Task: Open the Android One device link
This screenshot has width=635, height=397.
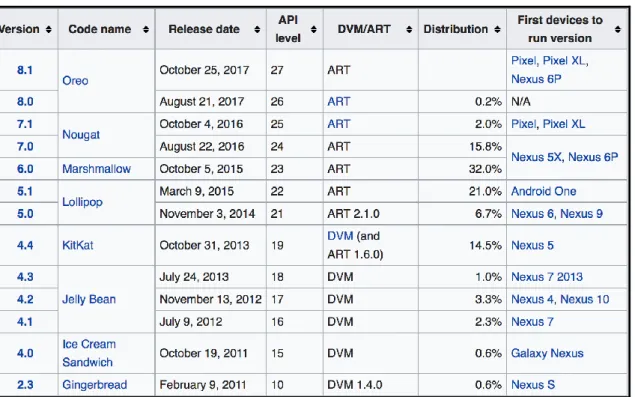Action: (543, 191)
